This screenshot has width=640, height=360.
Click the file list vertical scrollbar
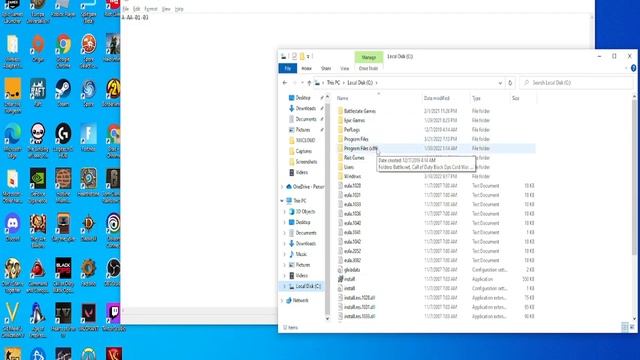tap(634, 178)
